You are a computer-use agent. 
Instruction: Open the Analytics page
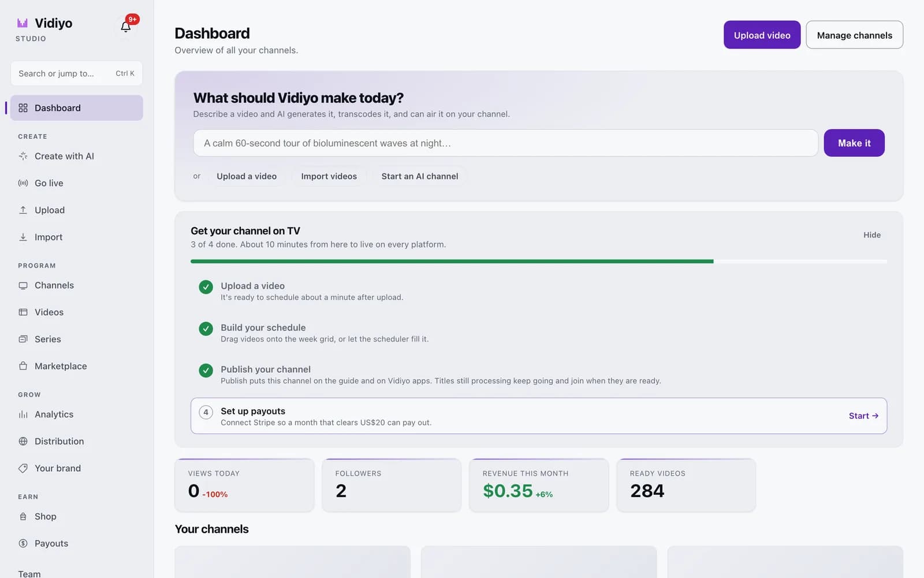[77, 414]
